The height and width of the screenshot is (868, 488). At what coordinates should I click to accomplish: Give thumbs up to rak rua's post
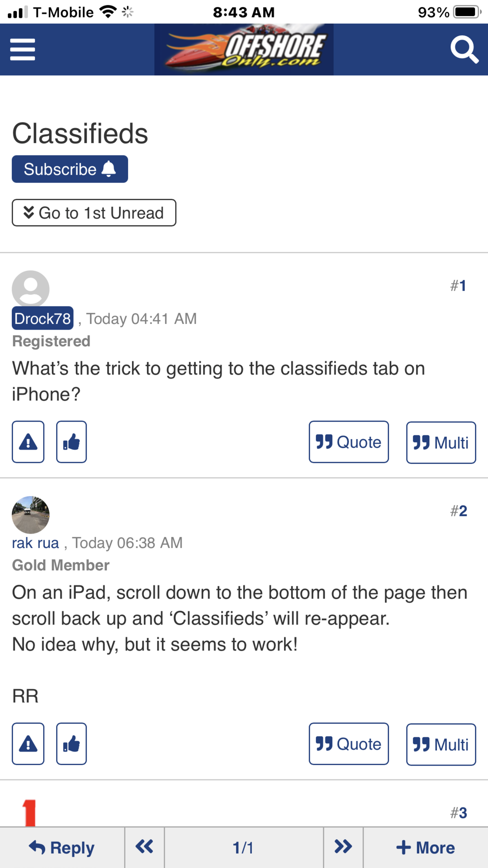[x=71, y=744]
